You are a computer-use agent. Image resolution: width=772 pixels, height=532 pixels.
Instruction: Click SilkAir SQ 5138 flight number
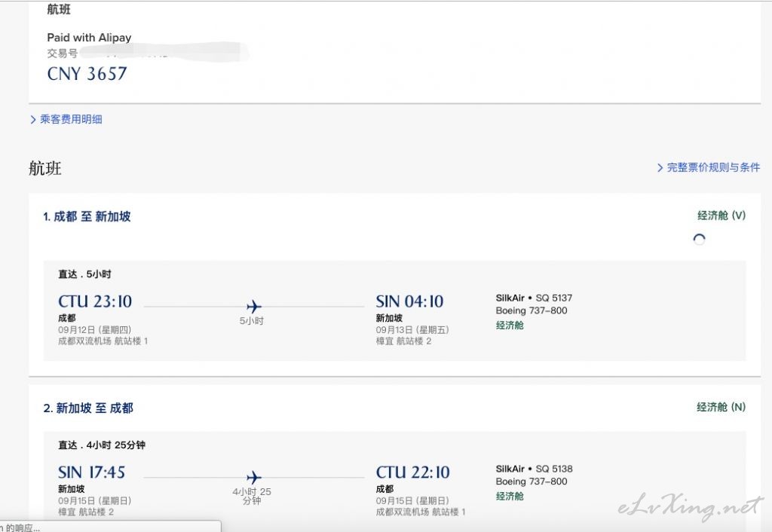click(x=534, y=469)
